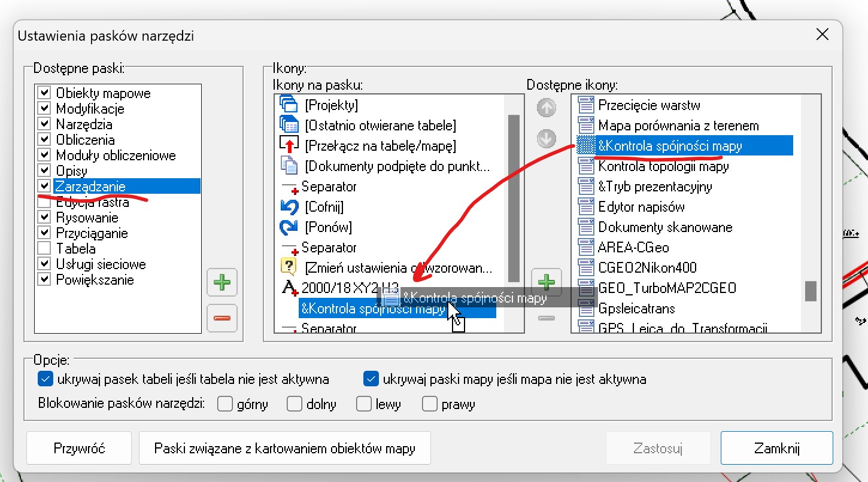This screenshot has height=482, width=868.
Task: Click green plus to add icon to bar
Action: (547, 282)
